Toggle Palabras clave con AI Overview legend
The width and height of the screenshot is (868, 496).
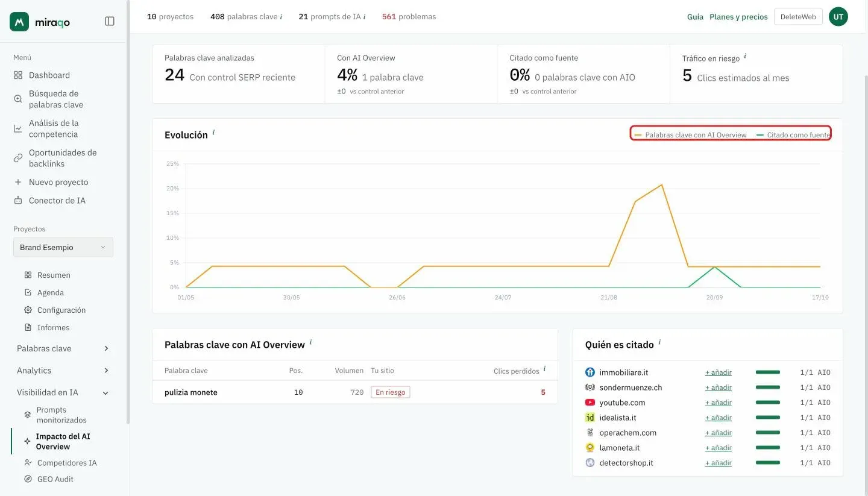click(691, 135)
